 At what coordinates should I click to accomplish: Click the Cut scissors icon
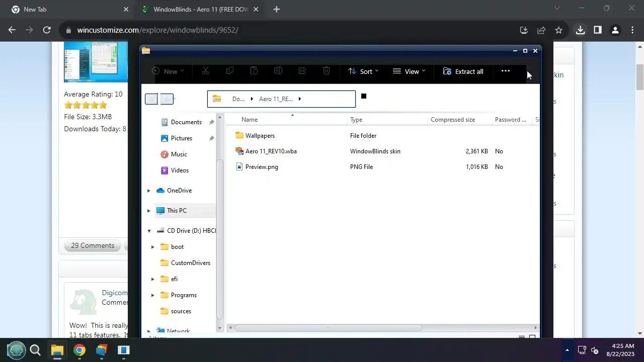[205, 71]
